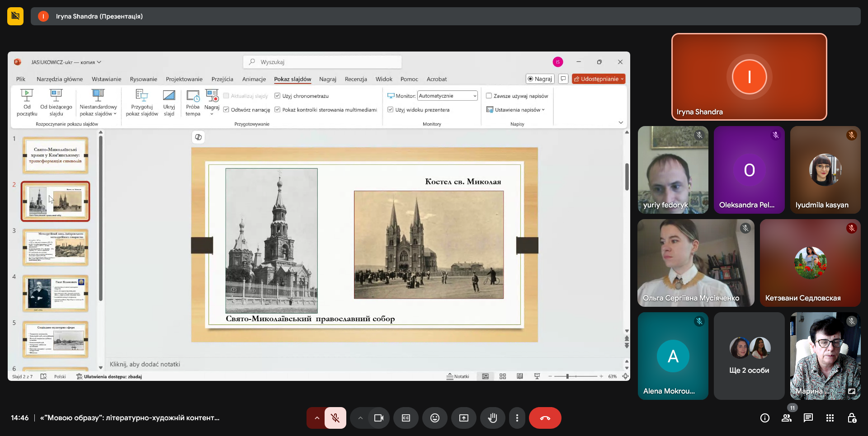
Task: Enable 'Zawsze używaj napisów' checkbox
Action: [x=489, y=96]
